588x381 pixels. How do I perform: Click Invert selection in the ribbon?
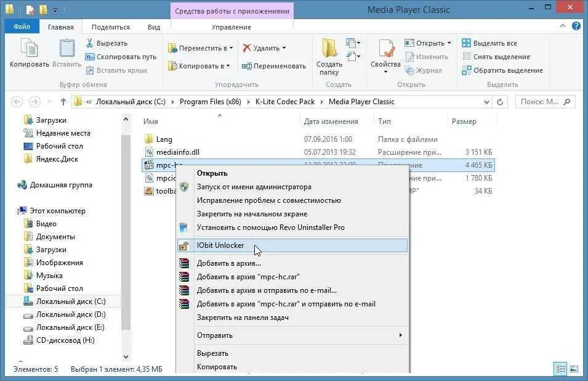502,70
